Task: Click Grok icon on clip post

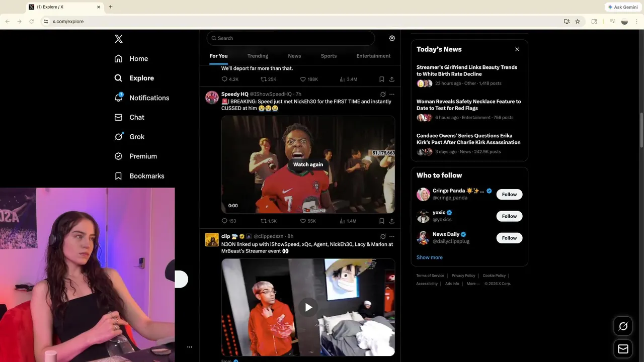Action: [383, 236]
